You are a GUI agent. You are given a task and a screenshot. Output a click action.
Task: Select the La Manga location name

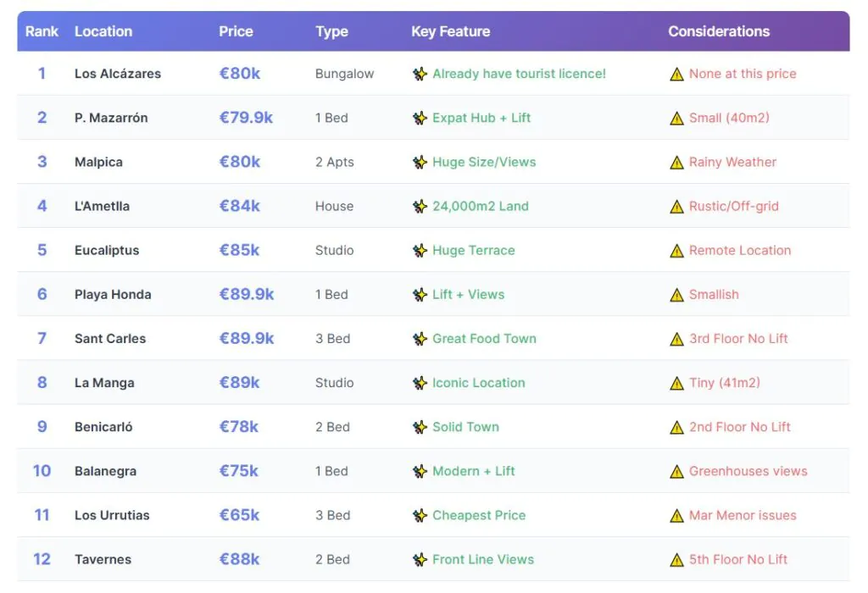coord(104,383)
